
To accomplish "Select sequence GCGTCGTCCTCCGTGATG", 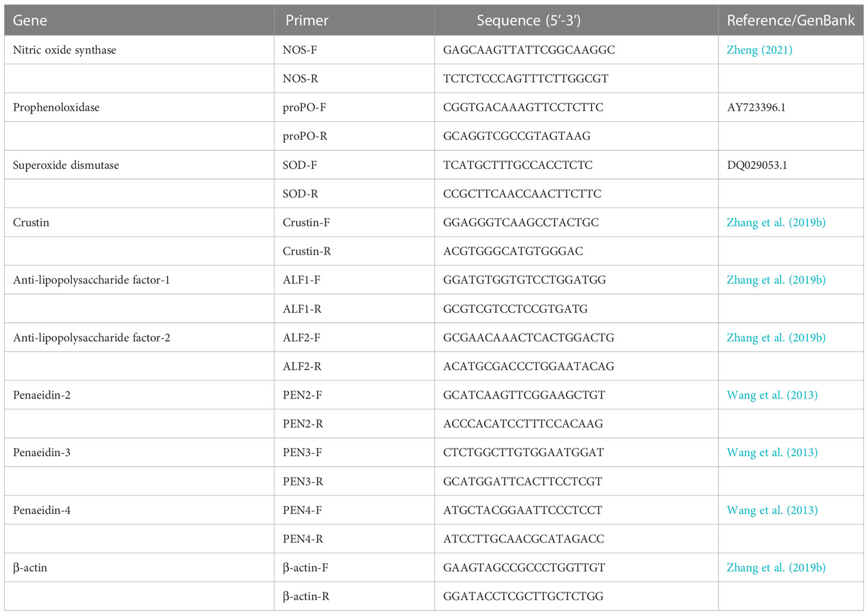I will coord(515,309).
